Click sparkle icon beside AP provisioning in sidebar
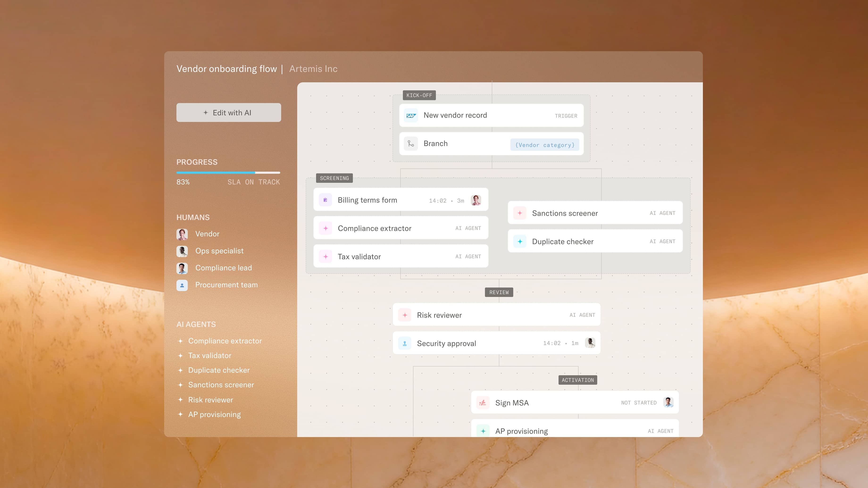 [x=181, y=414]
